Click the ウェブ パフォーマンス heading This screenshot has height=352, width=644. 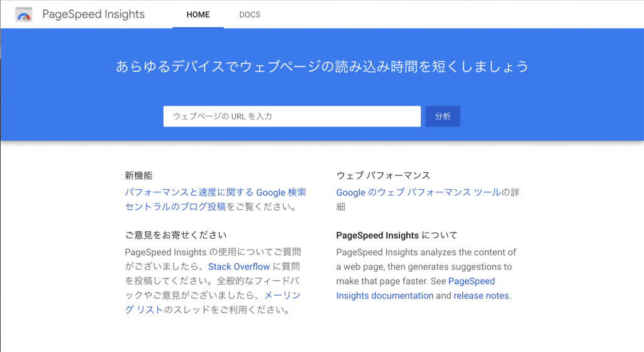click(x=383, y=175)
